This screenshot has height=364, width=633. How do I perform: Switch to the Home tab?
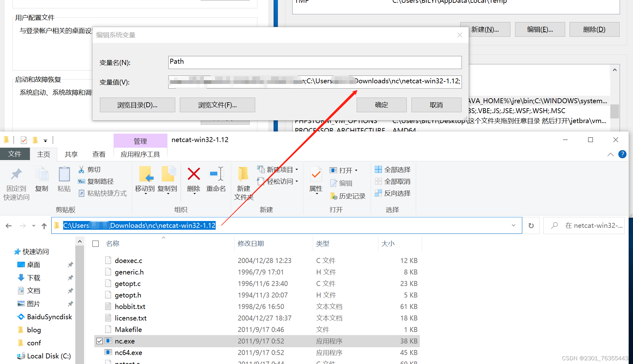pos(44,154)
